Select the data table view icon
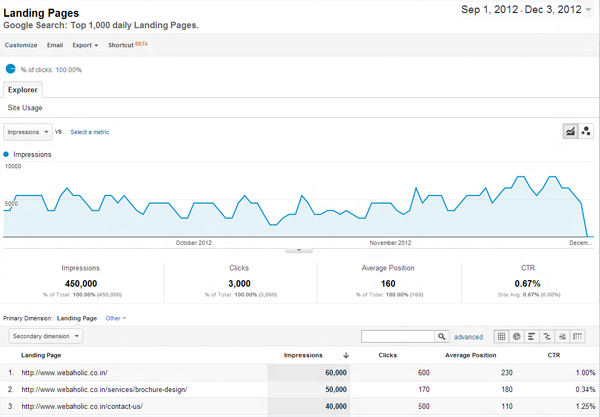 [501, 337]
